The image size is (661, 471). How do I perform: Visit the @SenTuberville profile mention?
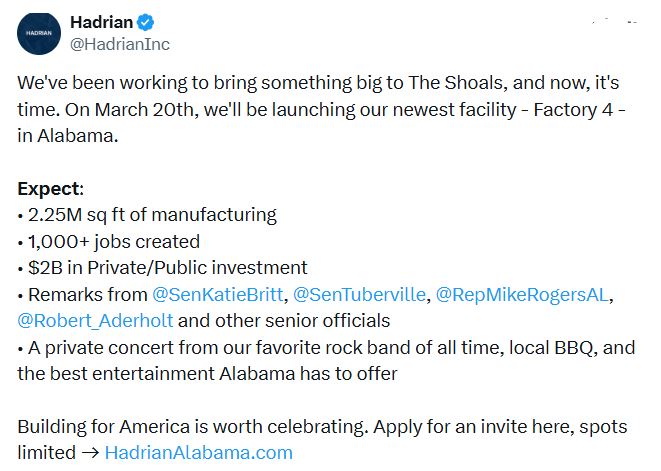(359, 295)
